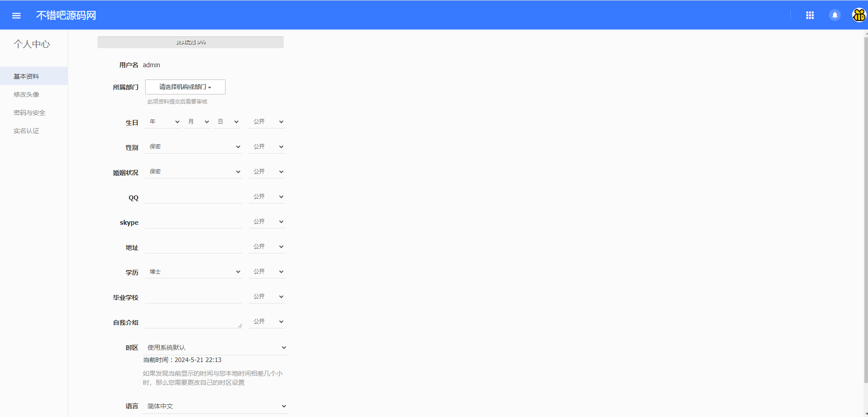Expand the birthday 年 dropdown
Screen dimensions: 868x417
pyautogui.click(x=164, y=122)
